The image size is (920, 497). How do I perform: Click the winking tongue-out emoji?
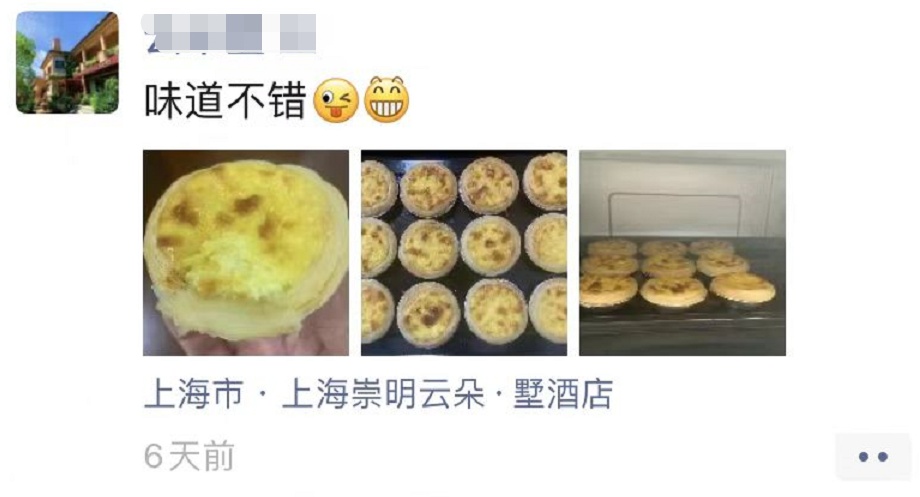[x=336, y=100]
